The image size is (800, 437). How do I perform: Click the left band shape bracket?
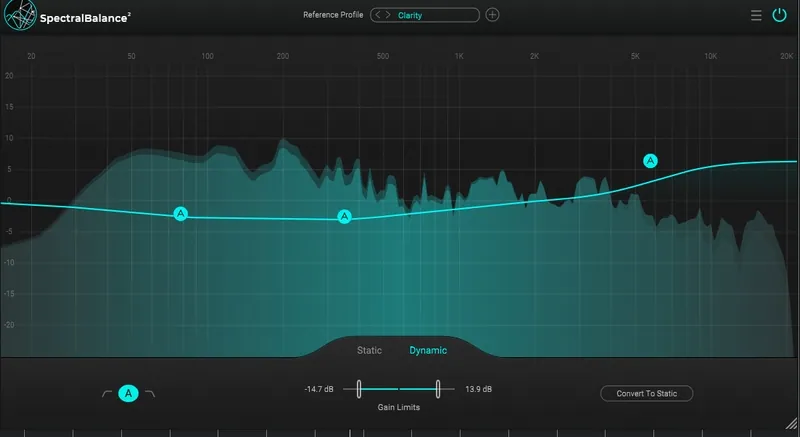[106, 394]
